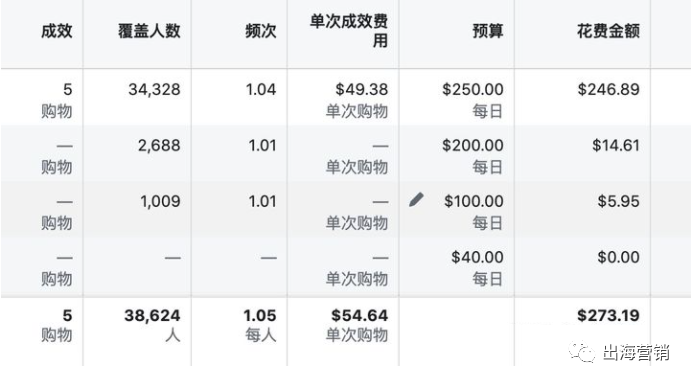The height and width of the screenshot is (383, 692).
Task: Click the 单次成效费用 column header
Action: [x=349, y=30]
